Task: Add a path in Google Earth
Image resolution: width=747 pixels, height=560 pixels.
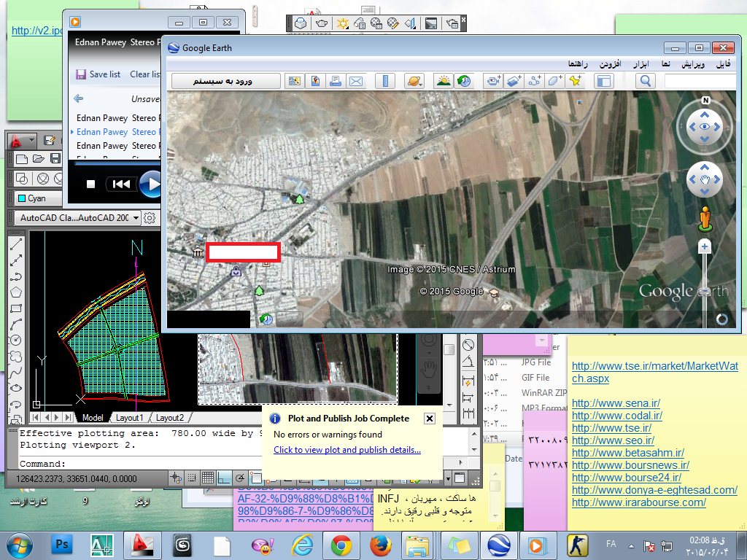Action: (535, 81)
